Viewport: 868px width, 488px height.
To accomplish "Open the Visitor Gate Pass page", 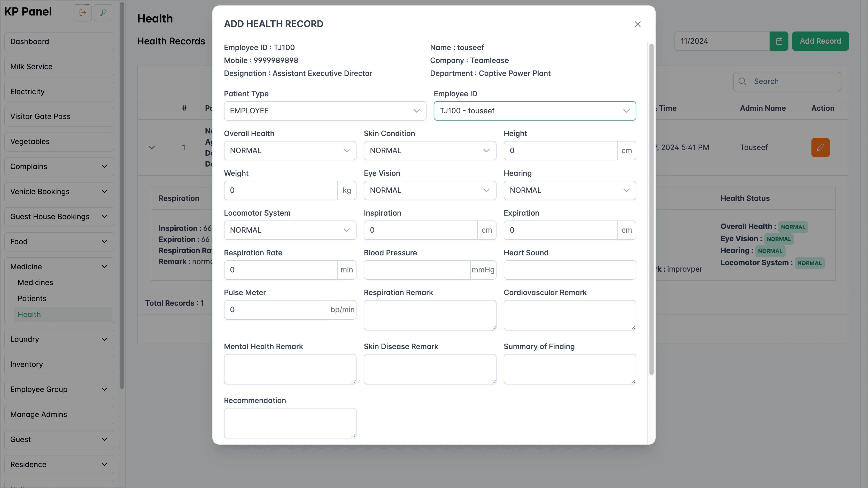I will [x=59, y=116].
